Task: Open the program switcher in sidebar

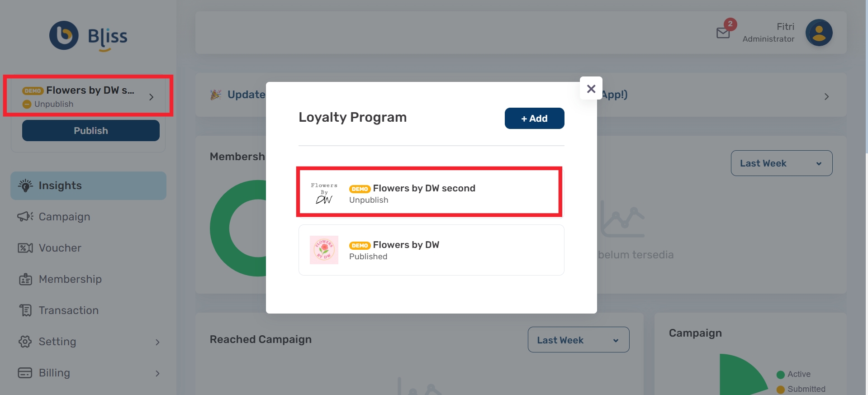Action: coord(88,96)
